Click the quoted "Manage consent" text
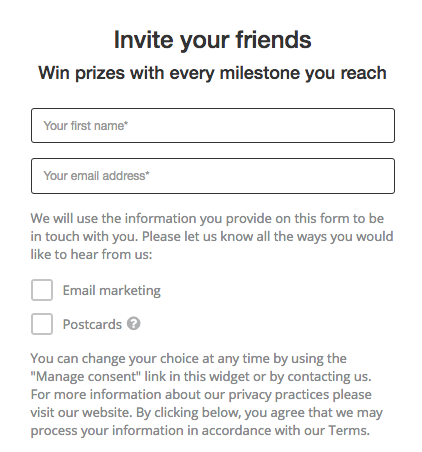The height and width of the screenshot is (452, 422). [x=86, y=377]
